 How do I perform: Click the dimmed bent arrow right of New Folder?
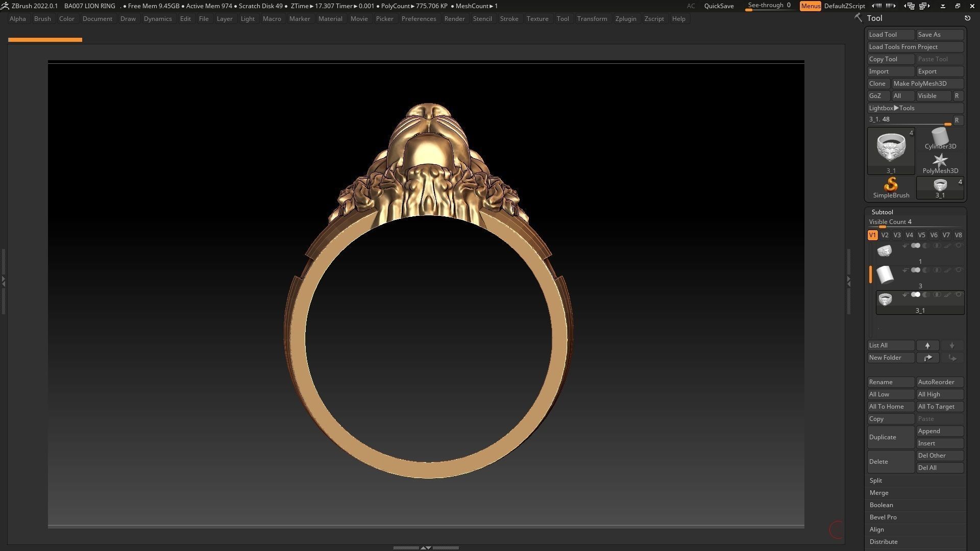pyautogui.click(x=952, y=358)
